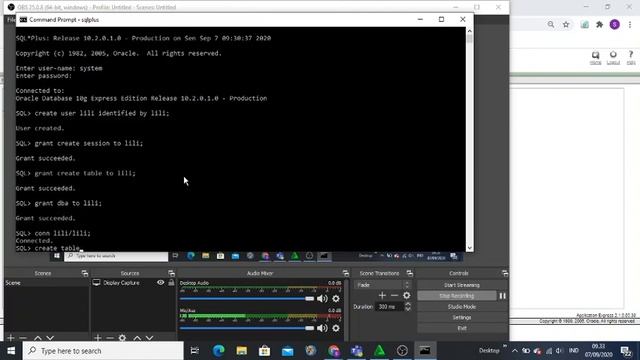
Task: Open scene transition properties gear
Action: pos(407,296)
